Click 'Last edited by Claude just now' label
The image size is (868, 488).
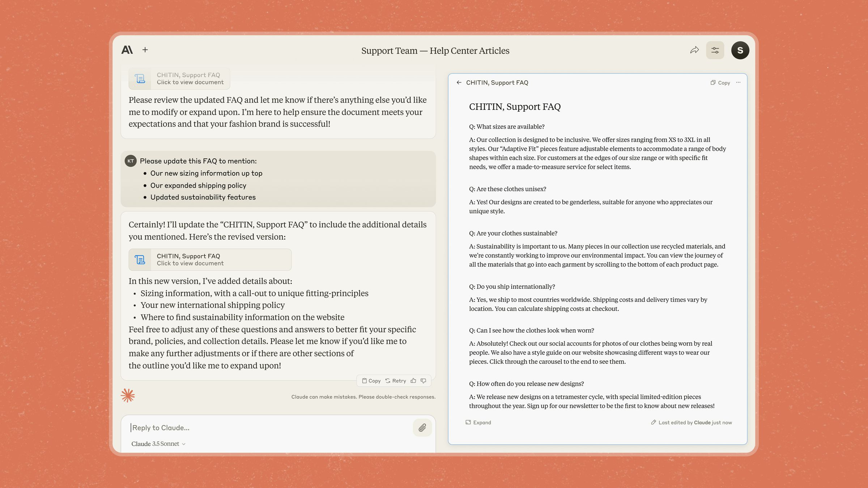tap(692, 422)
